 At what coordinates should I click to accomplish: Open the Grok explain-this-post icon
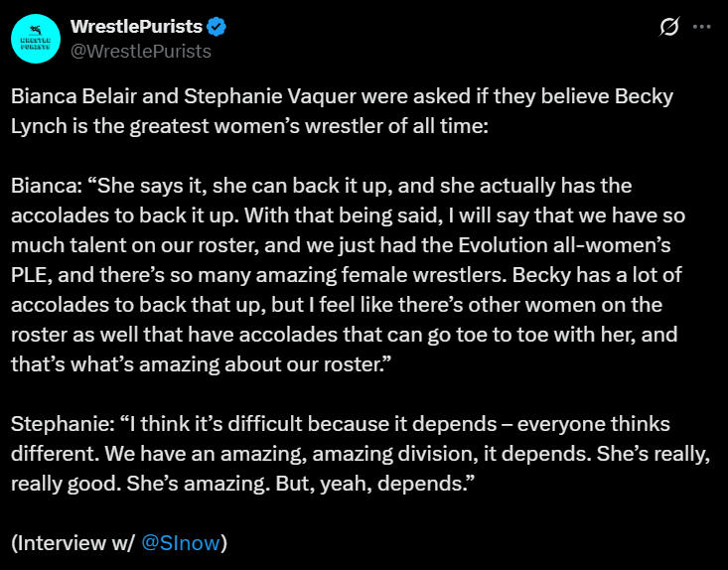pos(669,27)
